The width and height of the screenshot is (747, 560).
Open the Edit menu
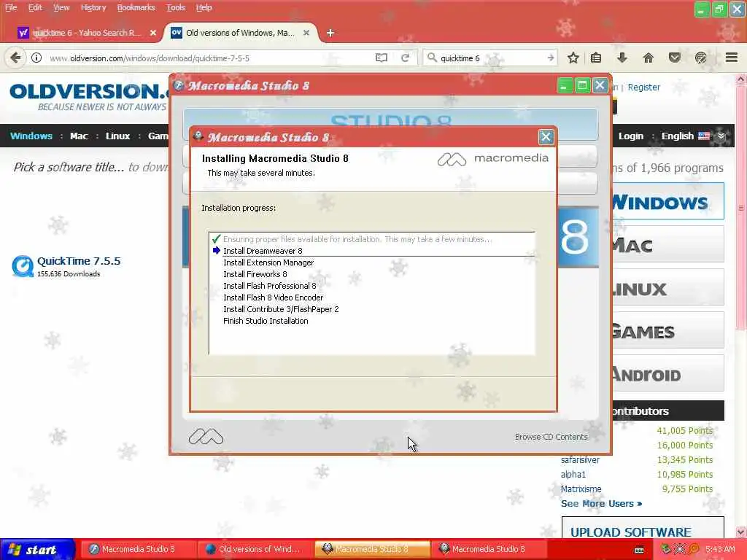coord(35,7)
